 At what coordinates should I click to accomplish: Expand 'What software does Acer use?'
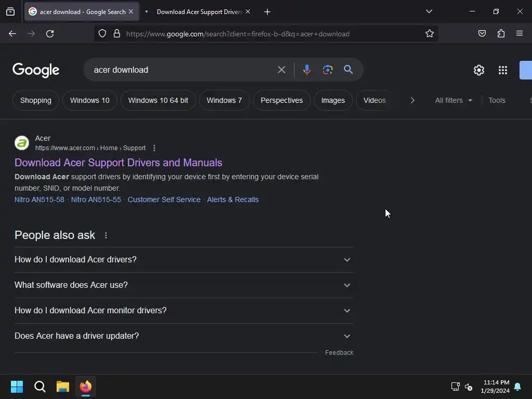point(184,285)
